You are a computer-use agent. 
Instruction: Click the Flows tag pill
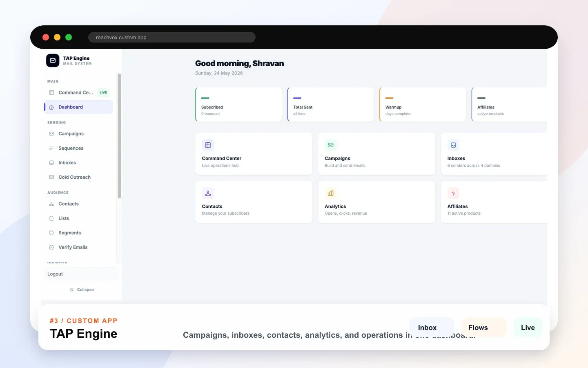pyautogui.click(x=483, y=328)
